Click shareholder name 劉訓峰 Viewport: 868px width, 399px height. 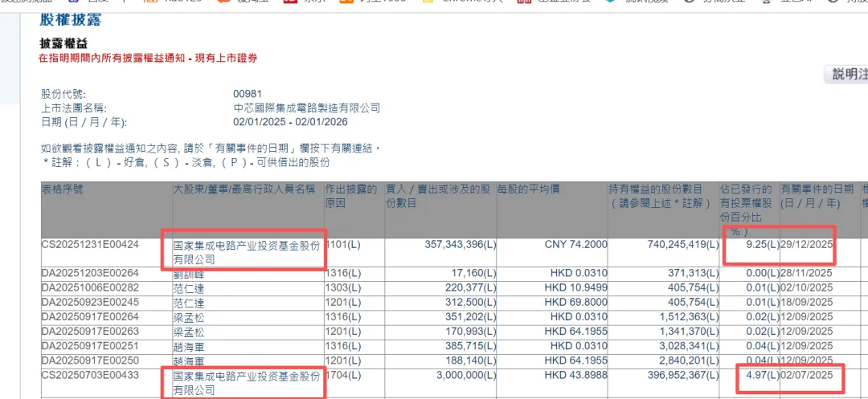pos(188,273)
